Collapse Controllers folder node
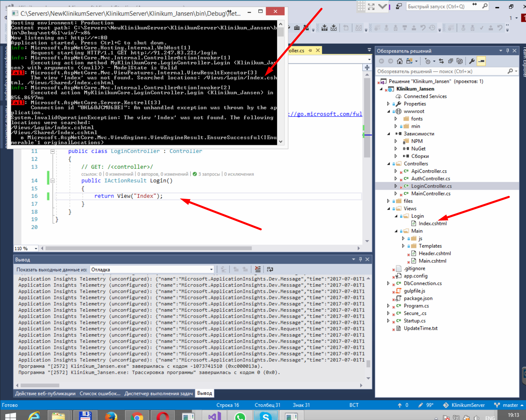 tap(388, 164)
